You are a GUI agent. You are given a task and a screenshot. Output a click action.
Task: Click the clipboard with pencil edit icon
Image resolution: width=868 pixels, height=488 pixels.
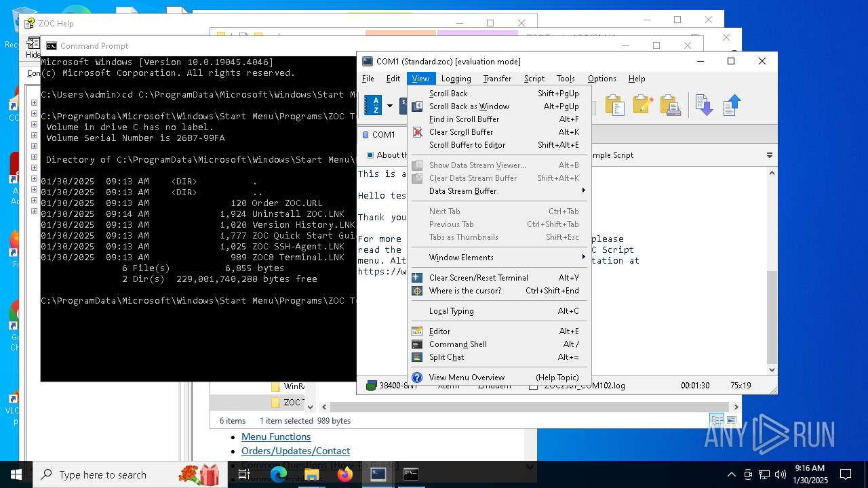(642, 105)
